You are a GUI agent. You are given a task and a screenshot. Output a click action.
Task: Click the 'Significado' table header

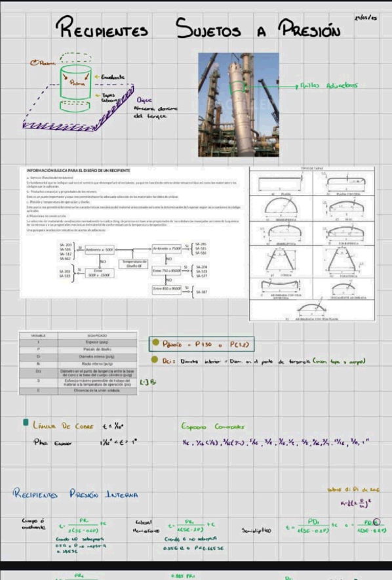coord(97,335)
